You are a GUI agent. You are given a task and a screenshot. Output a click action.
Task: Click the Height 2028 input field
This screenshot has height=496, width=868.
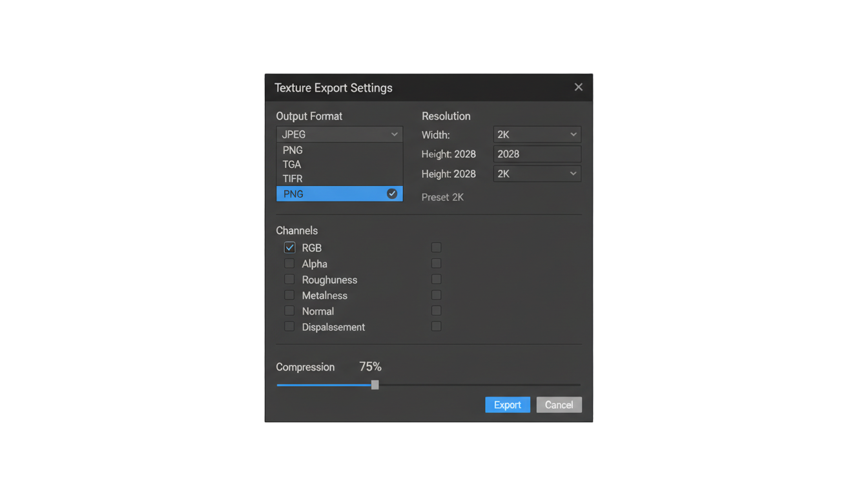click(x=537, y=154)
